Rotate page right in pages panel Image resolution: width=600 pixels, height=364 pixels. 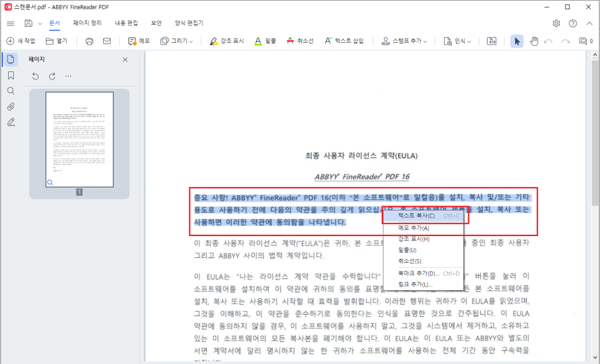pos(52,76)
